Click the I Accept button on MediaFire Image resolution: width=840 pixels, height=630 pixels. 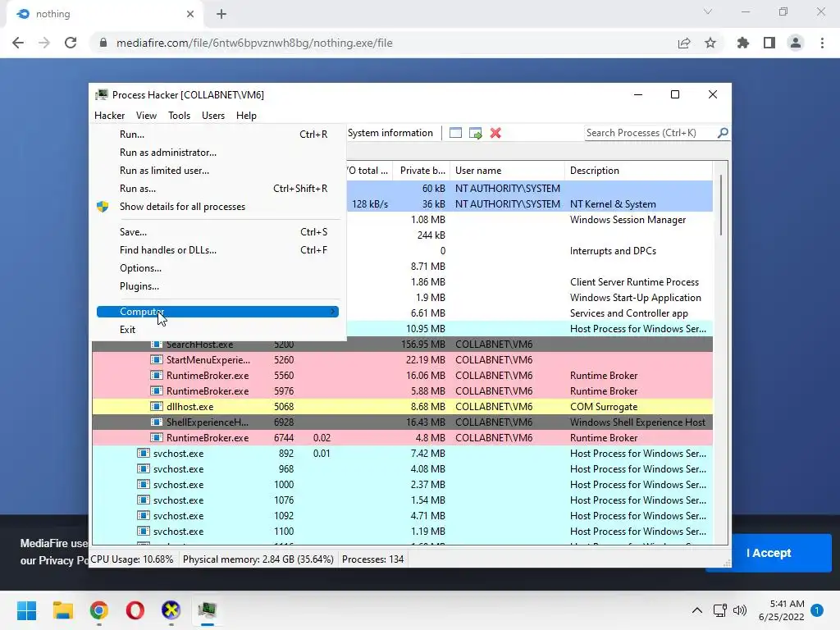[768, 553]
